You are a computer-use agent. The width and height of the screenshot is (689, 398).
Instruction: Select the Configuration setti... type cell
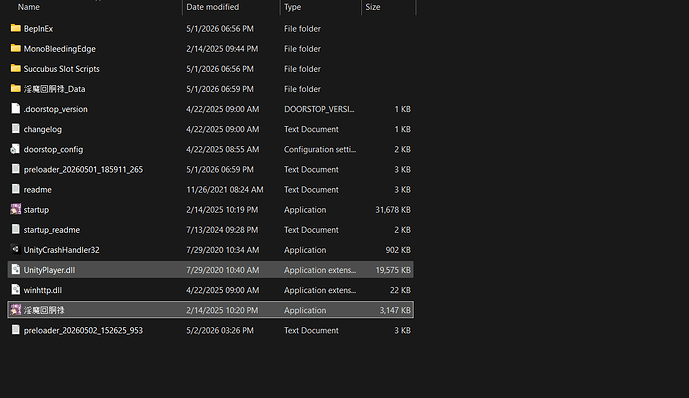[320, 149]
